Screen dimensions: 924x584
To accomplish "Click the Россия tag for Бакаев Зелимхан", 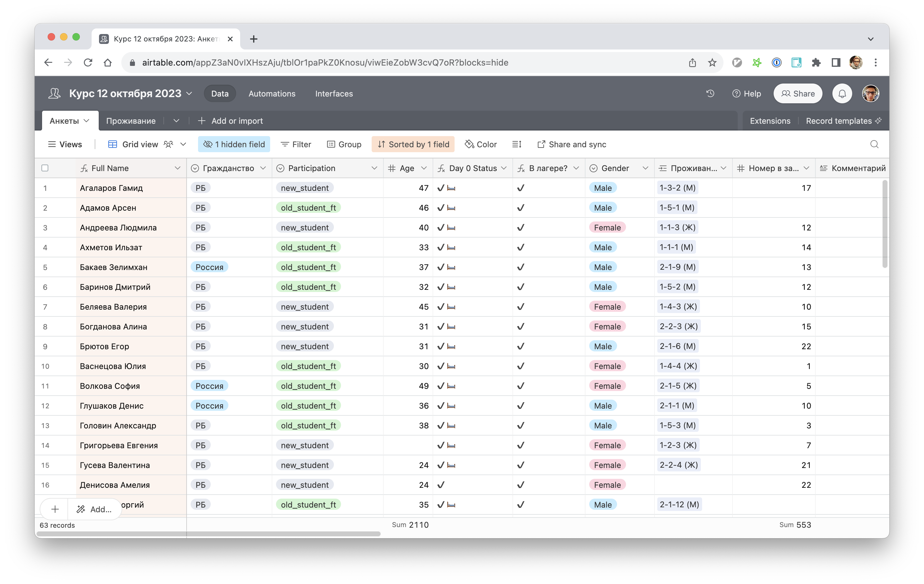I will click(209, 267).
